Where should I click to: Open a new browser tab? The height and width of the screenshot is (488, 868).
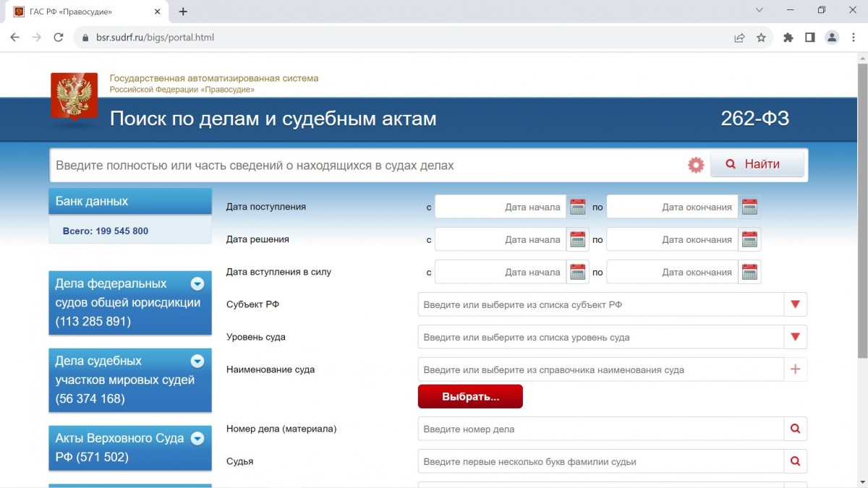pos(183,12)
